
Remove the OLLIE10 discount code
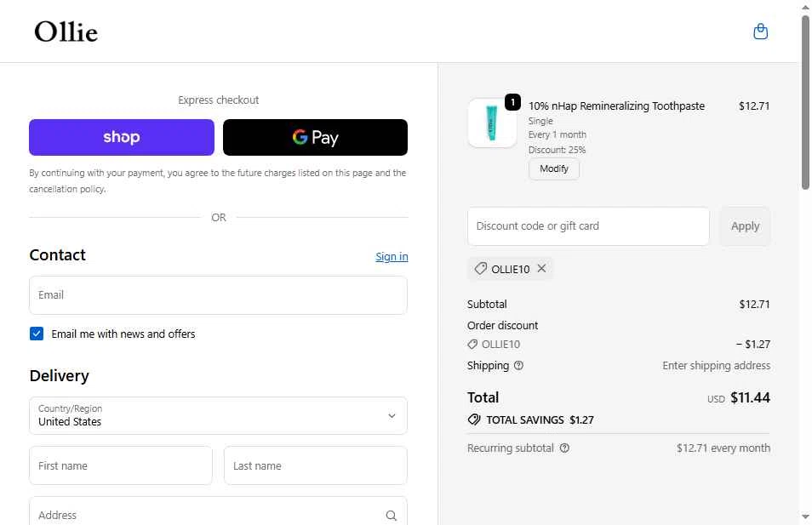point(541,268)
